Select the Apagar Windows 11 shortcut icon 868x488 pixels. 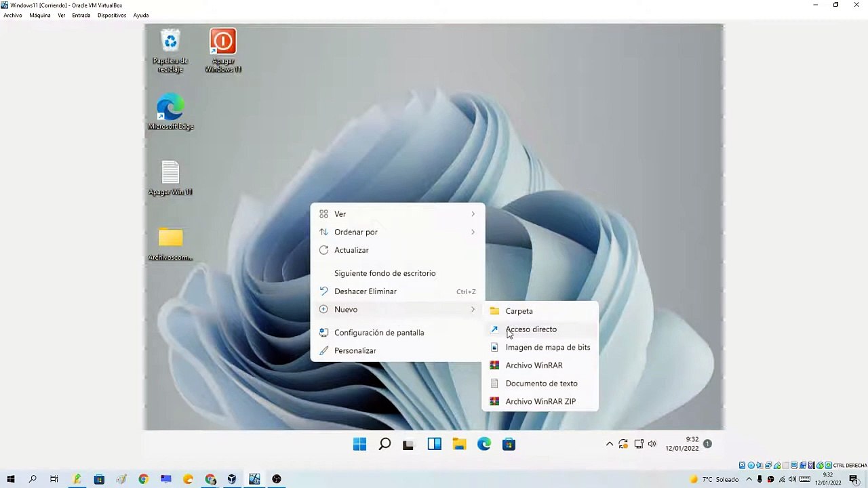(223, 51)
